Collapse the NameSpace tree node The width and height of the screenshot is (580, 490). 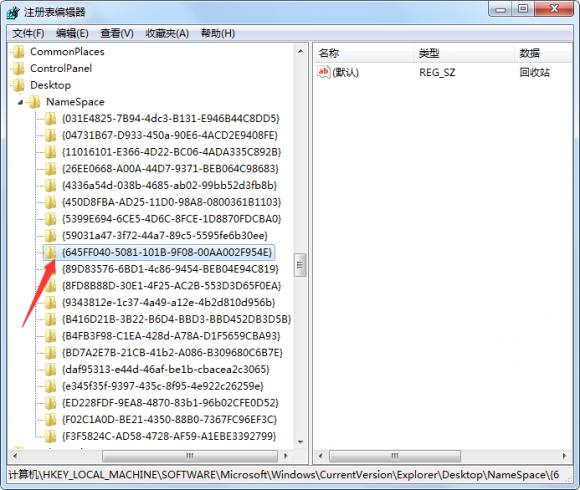(x=20, y=102)
